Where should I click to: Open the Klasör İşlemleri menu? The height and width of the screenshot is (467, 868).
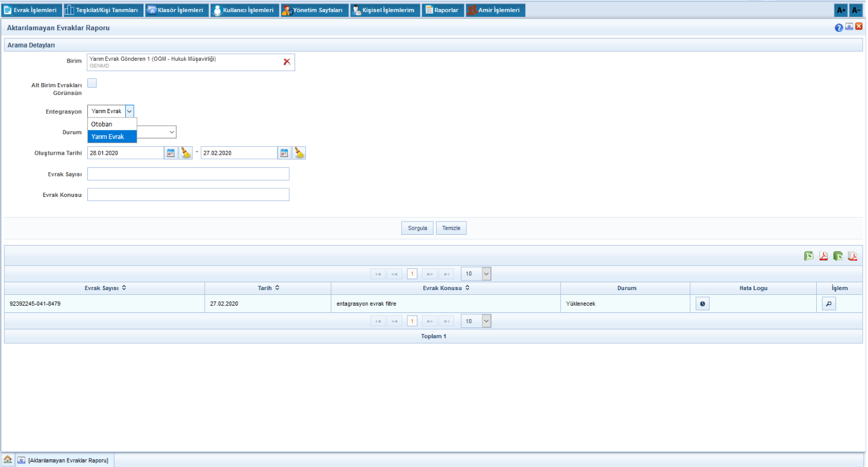pos(176,10)
